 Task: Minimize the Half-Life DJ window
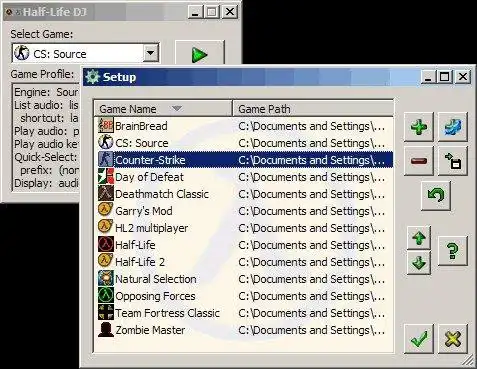coord(196,12)
